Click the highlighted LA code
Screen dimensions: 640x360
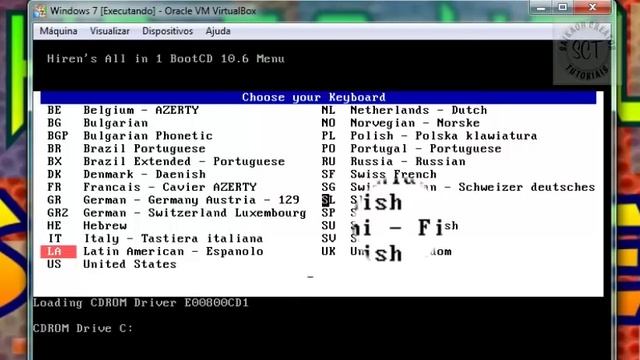coord(58,251)
